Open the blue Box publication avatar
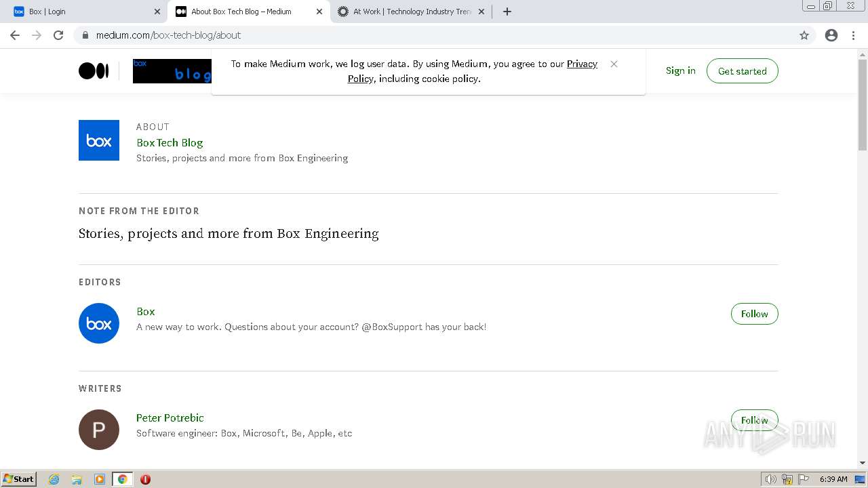The image size is (868, 488). (99, 140)
